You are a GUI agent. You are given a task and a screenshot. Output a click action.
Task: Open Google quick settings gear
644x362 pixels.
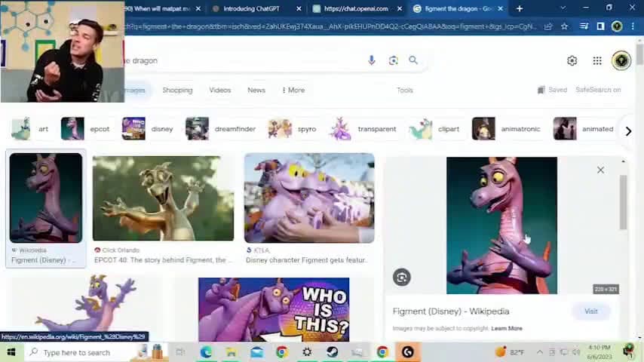(572, 61)
